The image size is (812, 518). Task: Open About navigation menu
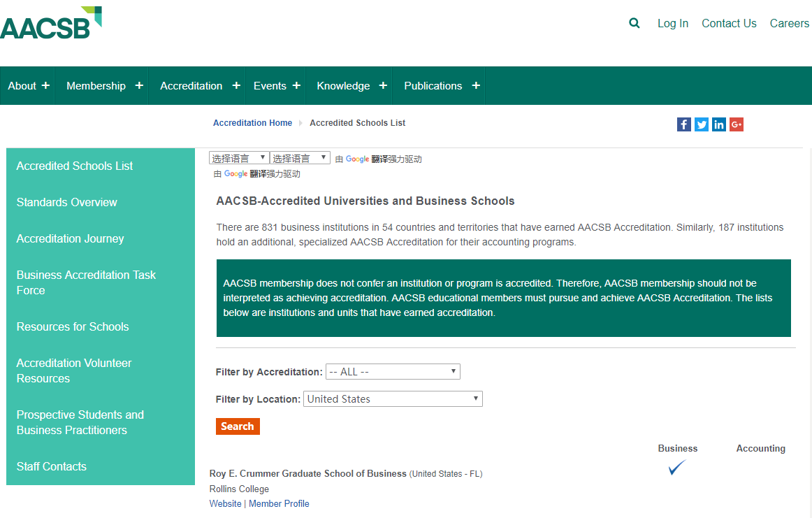pos(22,86)
